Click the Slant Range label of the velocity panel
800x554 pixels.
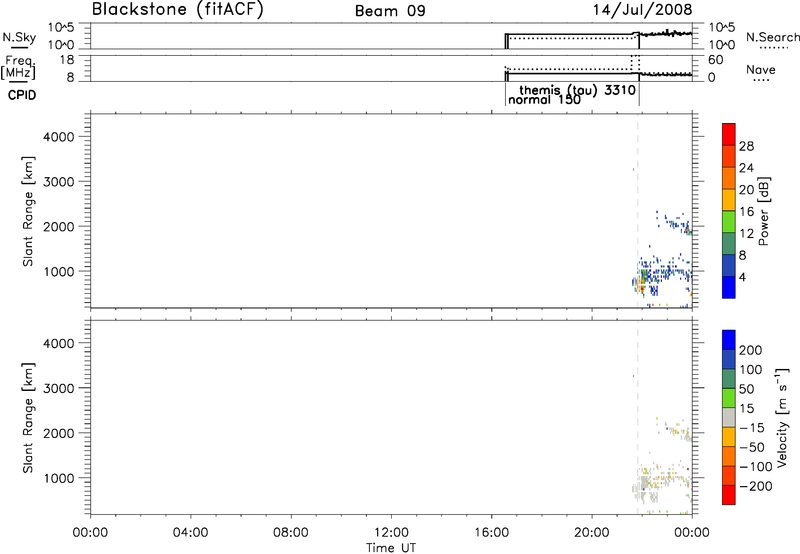tap(28, 418)
